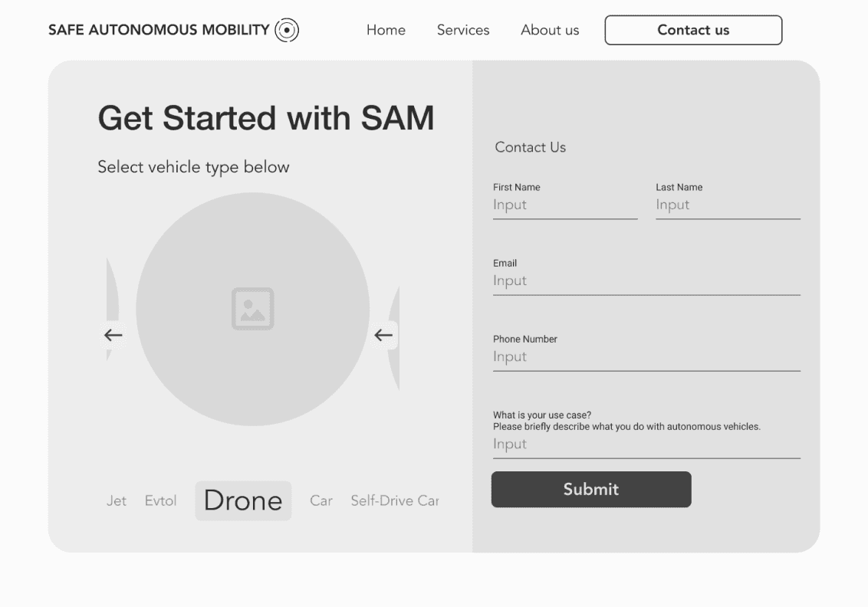Click the Contact us header button

[x=693, y=30]
